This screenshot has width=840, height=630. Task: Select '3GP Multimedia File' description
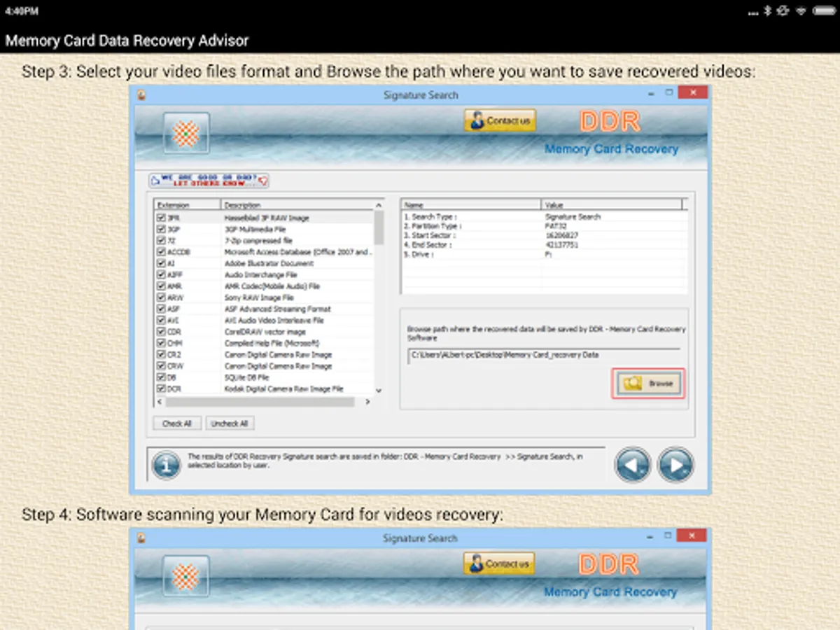255,229
